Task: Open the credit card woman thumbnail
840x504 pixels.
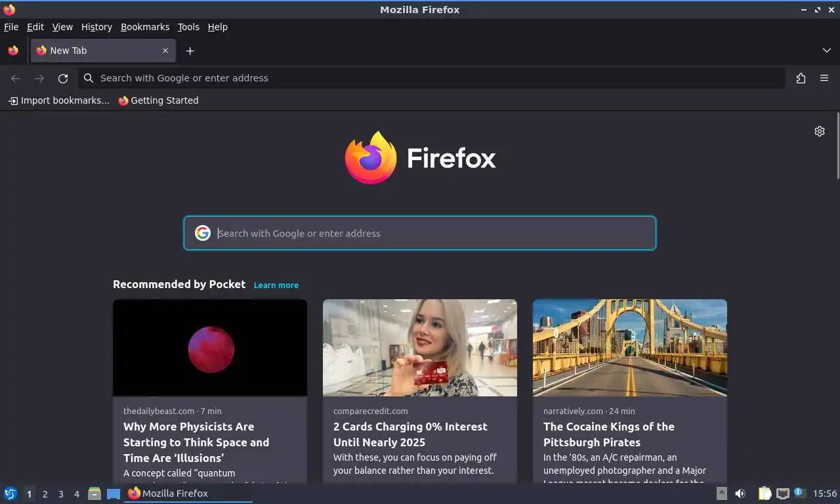Action: click(x=420, y=348)
